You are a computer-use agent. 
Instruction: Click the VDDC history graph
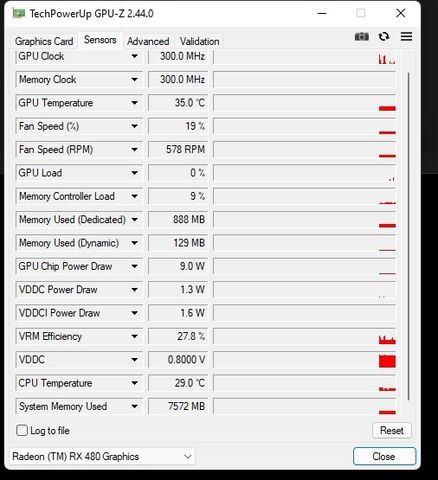point(305,359)
